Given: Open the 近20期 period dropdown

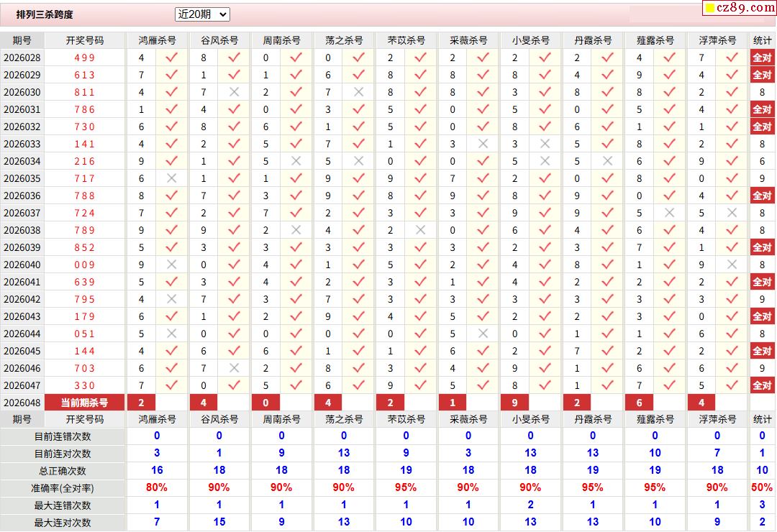Looking at the screenshot, I should (202, 14).
